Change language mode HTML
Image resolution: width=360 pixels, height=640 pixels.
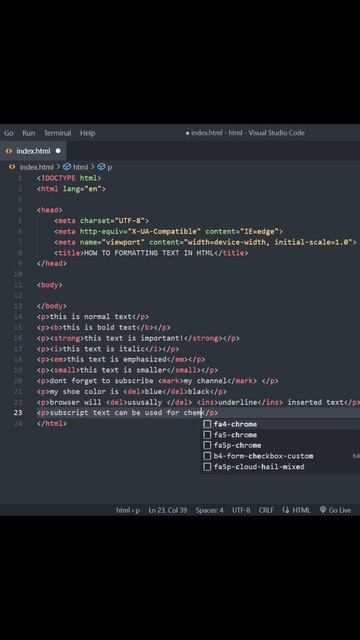pyautogui.click(x=301, y=510)
